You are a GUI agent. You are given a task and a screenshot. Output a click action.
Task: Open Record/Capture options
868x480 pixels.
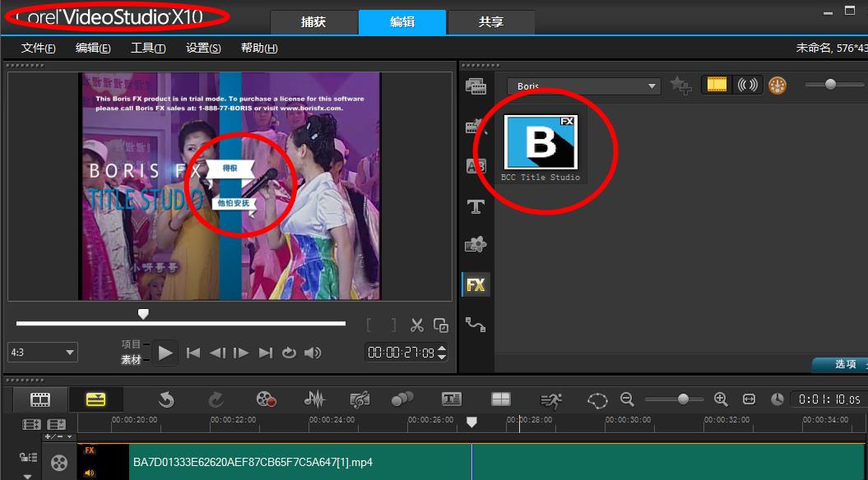pyautogui.click(x=267, y=399)
